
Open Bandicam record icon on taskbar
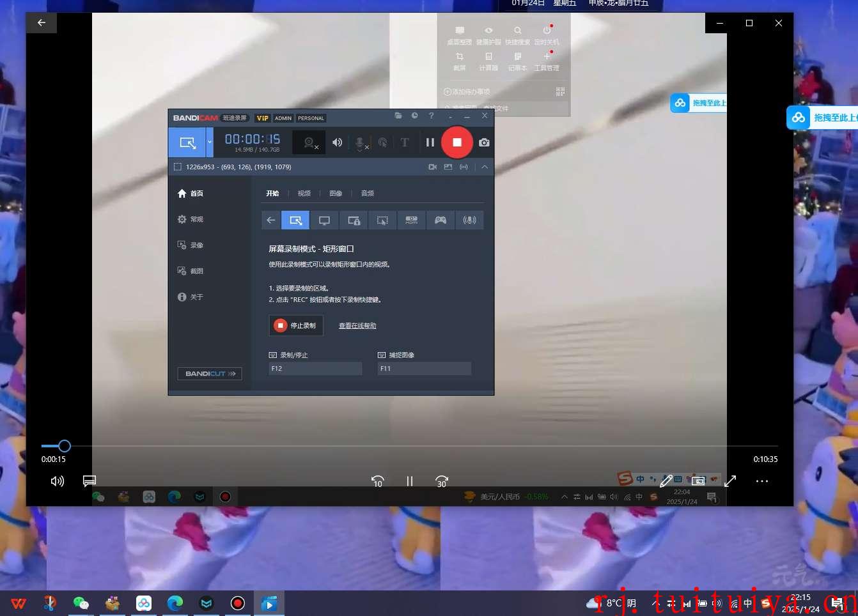coord(238,603)
